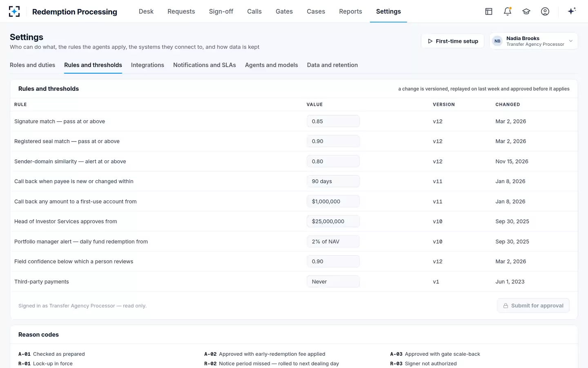Click the 2% of NAV field
Screen dimensions: 588x368
(333, 241)
